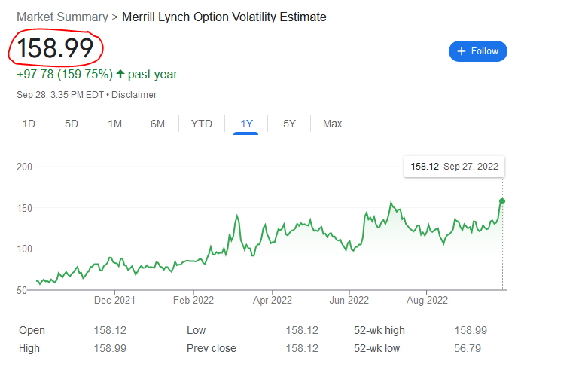The image size is (588, 367).
Task: Select the 5D time range tab
Action: (72, 124)
